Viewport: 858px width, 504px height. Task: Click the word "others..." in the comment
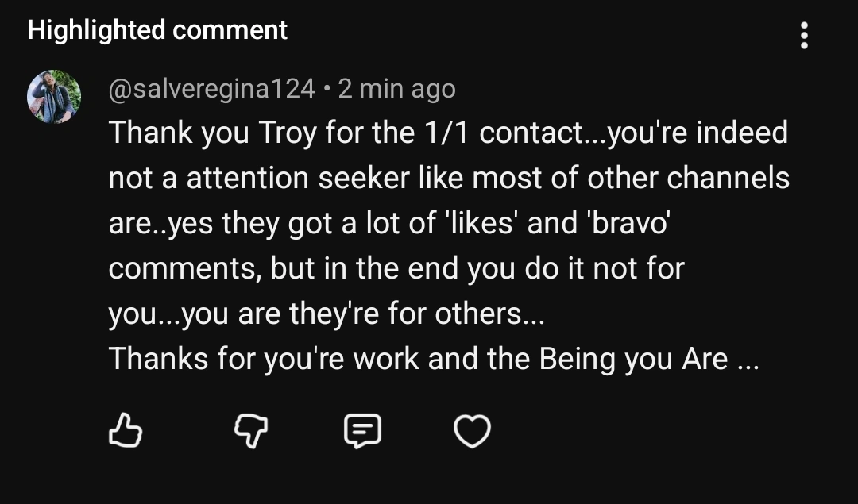(488, 314)
